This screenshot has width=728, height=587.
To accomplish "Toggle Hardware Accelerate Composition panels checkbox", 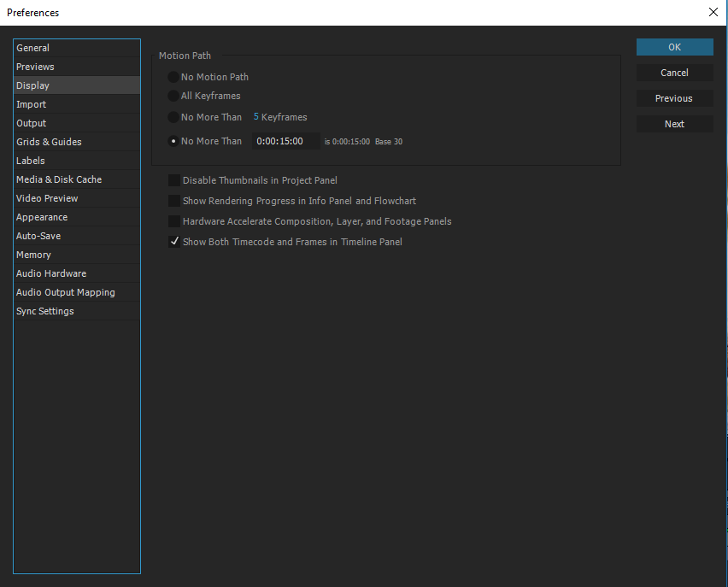I will [174, 221].
